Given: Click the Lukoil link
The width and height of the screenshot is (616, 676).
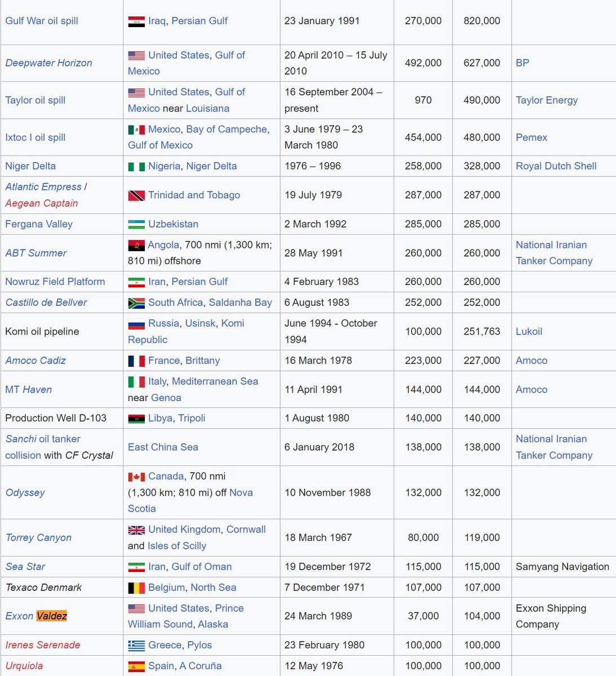Looking at the screenshot, I should [529, 331].
